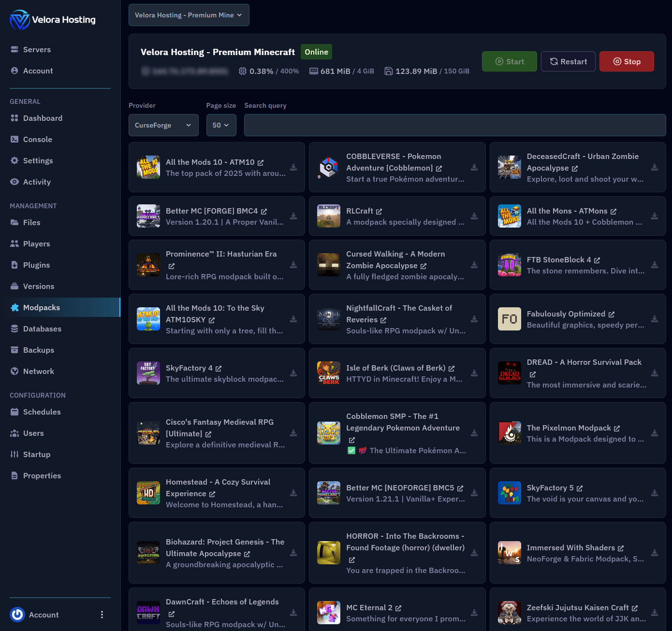The width and height of the screenshot is (672, 631).
Task: Open RLCraft's external link icon
Action: pyautogui.click(x=380, y=211)
